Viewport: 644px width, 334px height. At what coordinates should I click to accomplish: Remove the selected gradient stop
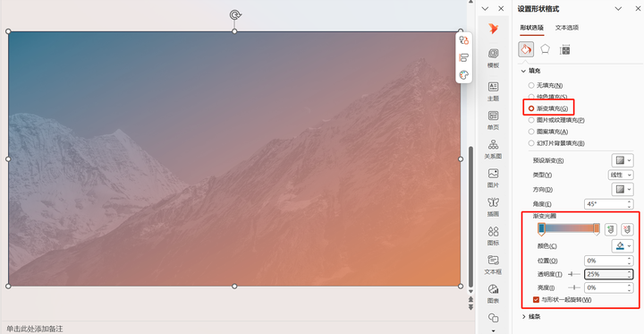coord(627,229)
